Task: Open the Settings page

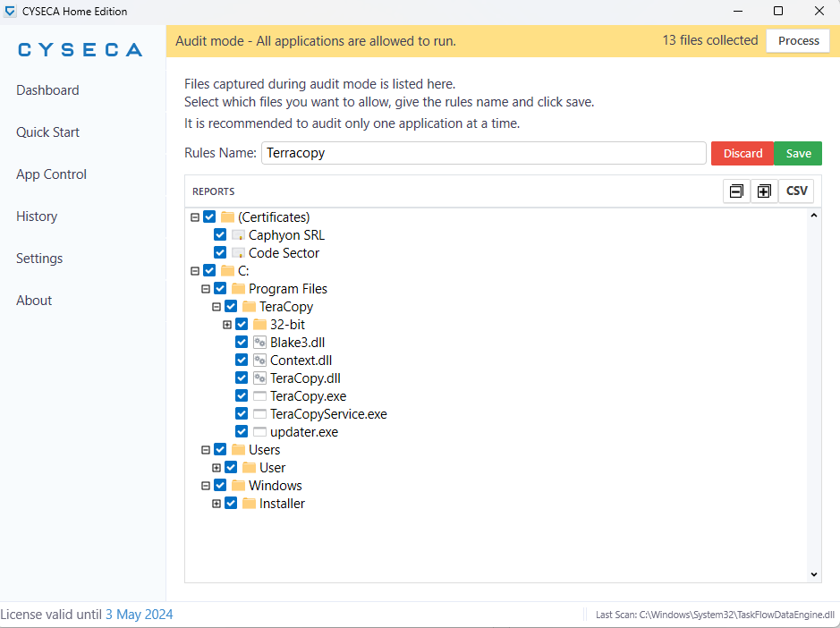Action: pyautogui.click(x=39, y=259)
